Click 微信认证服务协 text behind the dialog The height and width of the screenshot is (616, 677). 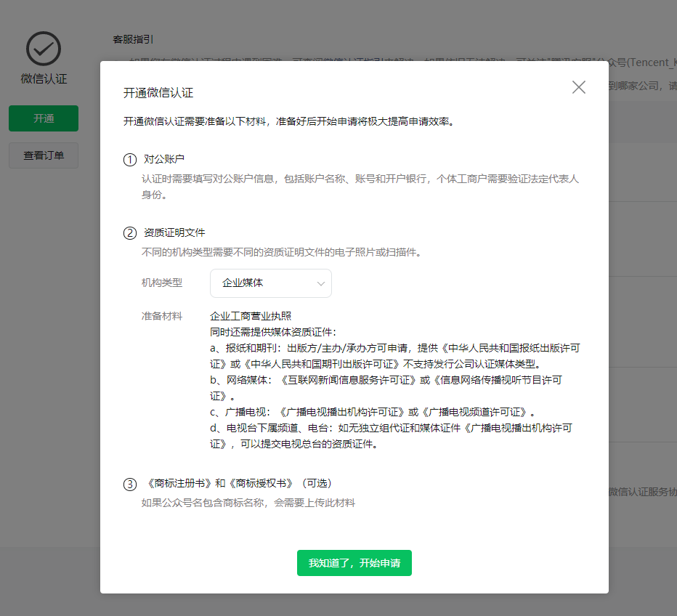coord(642,492)
